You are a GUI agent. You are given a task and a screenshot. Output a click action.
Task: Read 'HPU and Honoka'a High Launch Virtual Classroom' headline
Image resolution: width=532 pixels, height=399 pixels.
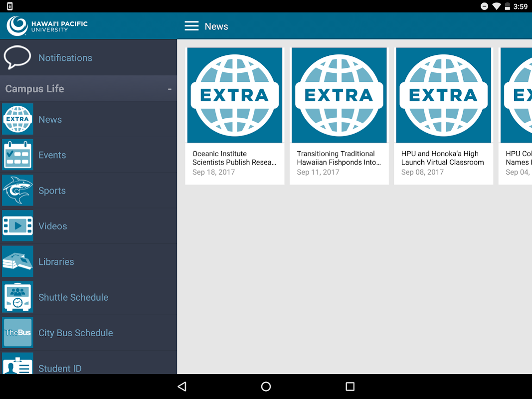tap(442, 158)
